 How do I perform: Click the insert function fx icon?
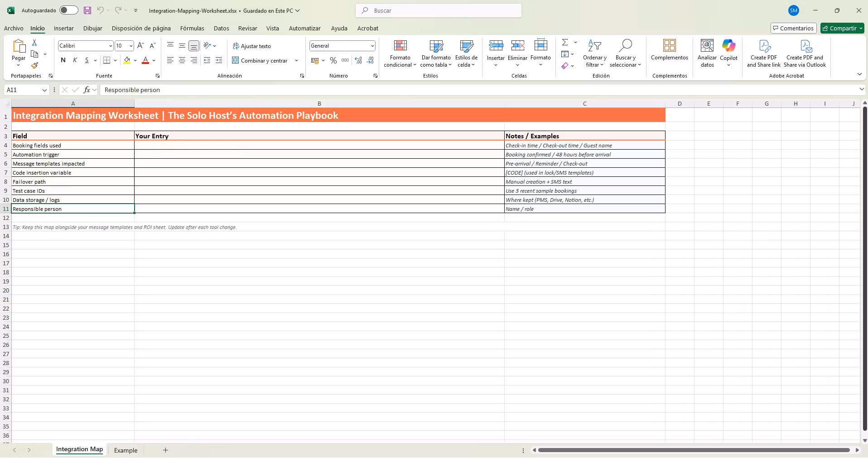click(87, 90)
